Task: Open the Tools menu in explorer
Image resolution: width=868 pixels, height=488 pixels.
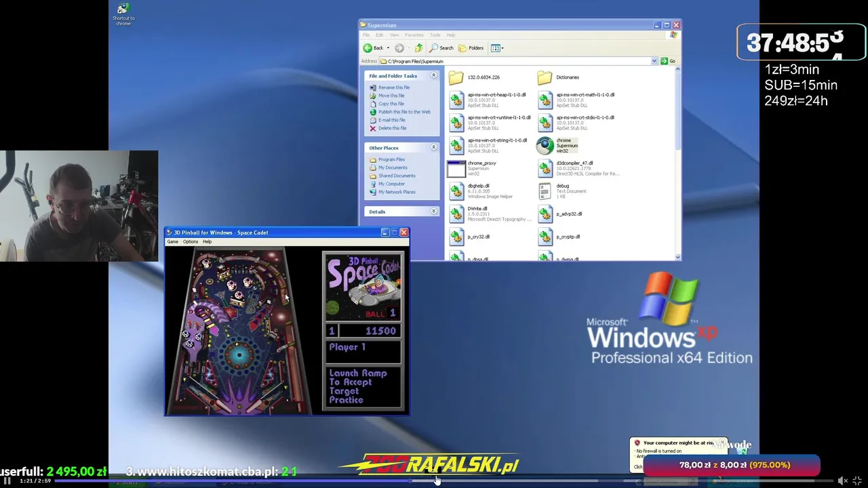Action: [435, 35]
